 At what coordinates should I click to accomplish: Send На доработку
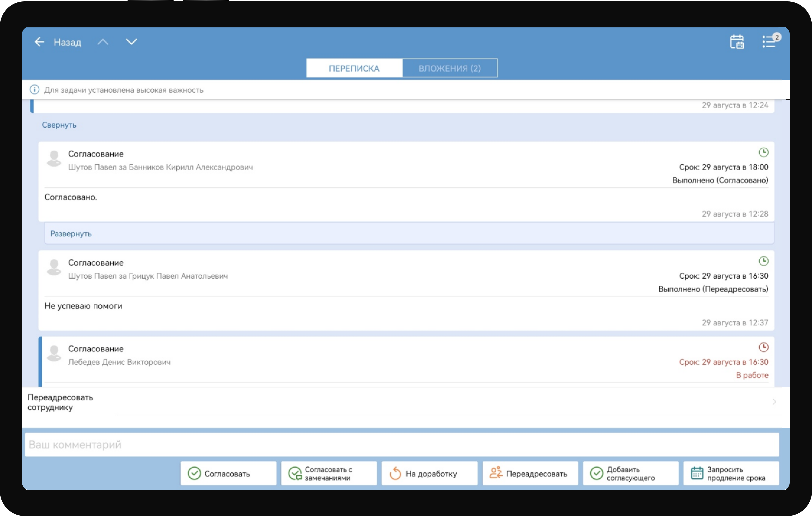click(x=430, y=474)
